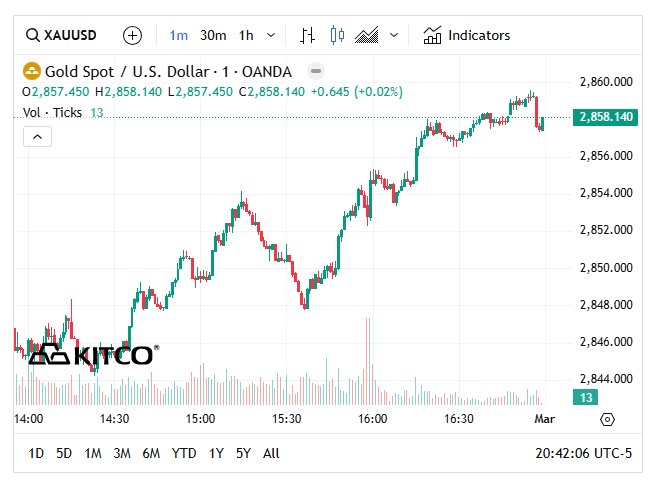Viewport: 649px width, 482px height.
Task: Open the timeframe dropdown arrow
Action: click(x=272, y=35)
